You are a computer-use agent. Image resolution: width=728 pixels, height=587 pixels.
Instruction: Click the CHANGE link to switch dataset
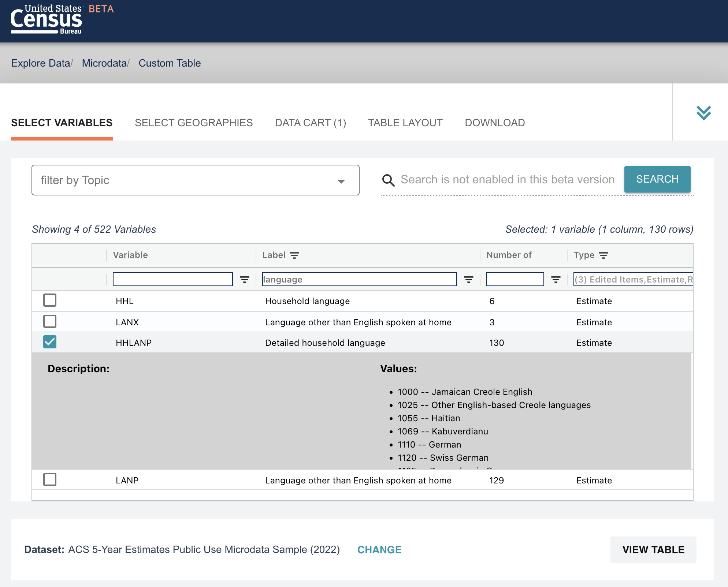pos(379,549)
